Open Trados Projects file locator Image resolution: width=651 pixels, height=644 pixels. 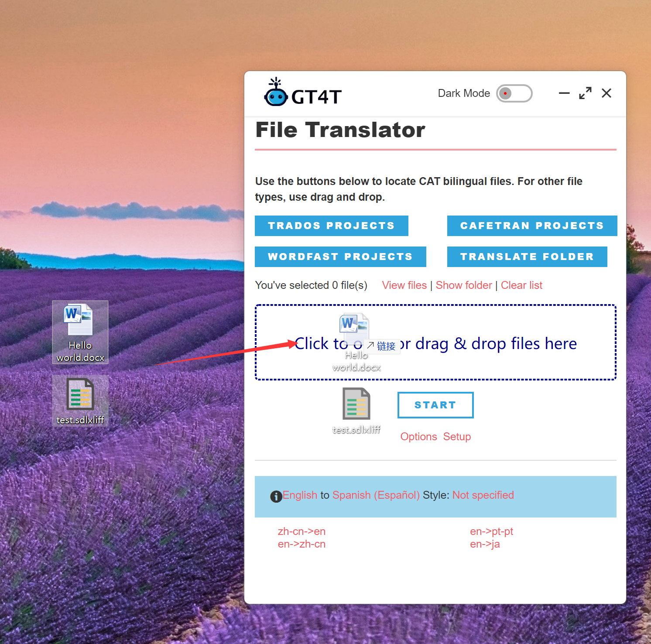coord(331,226)
